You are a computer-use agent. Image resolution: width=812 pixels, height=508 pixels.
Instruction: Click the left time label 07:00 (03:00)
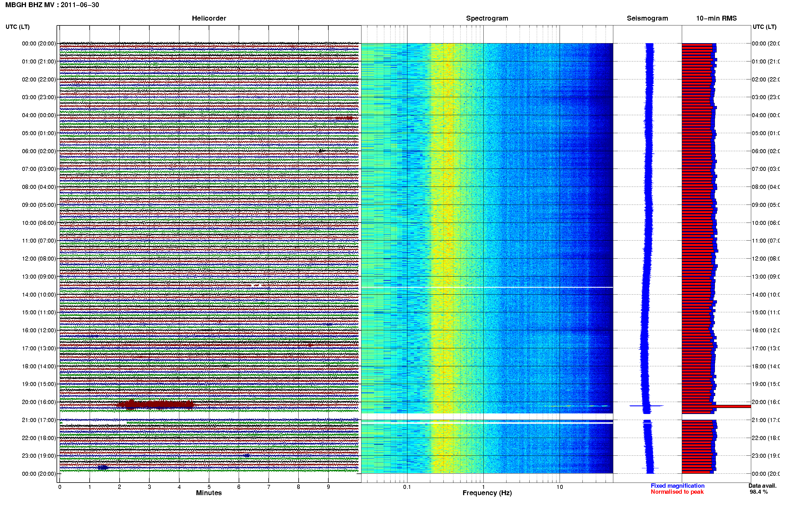point(39,169)
